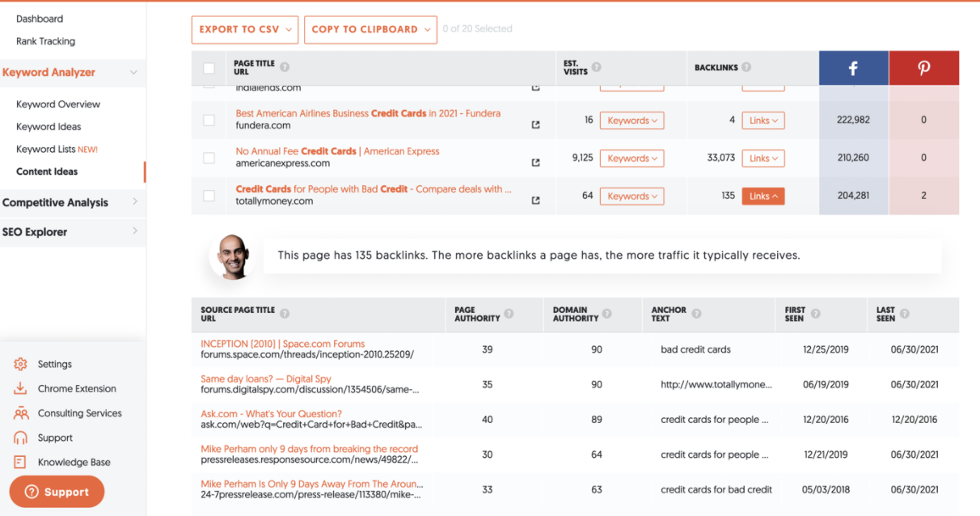Click the Knowledge Base book icon

click(x=21, y=462)
